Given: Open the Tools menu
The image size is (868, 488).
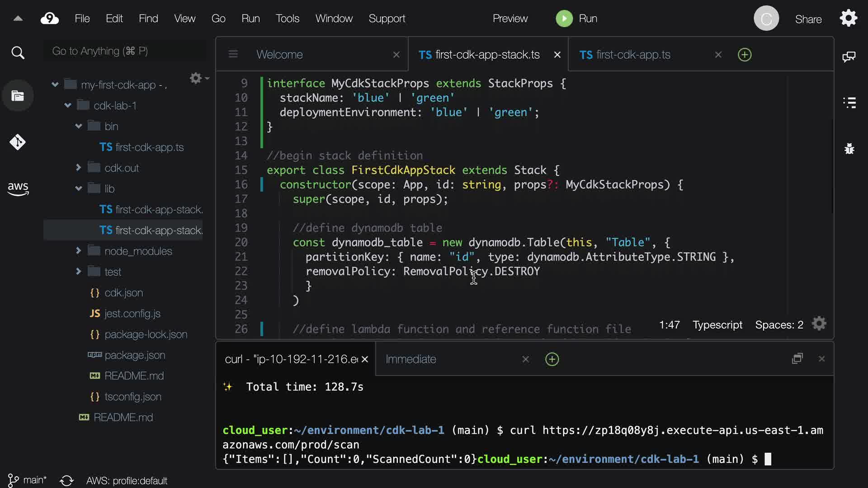Looking at the screenshot, I should tap(288, 19).
